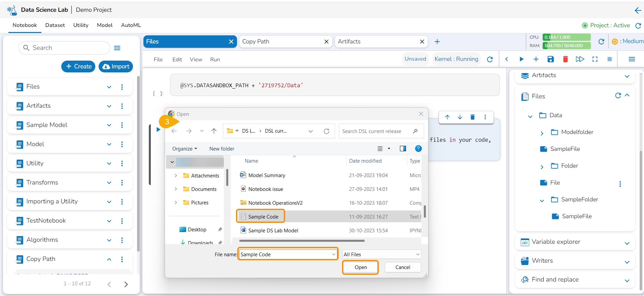Expand the Variable explorer section
644x296 pixels.
pos(627,243)
